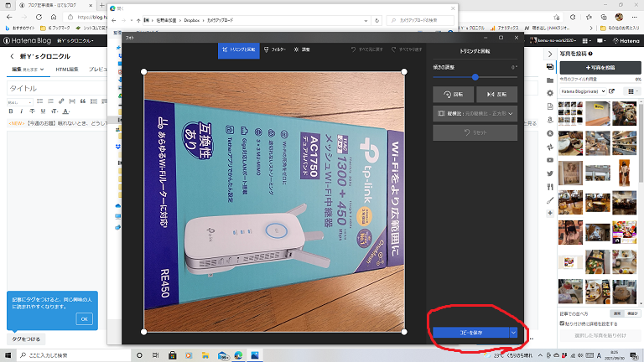The image size is (644, 362).
Task: Toggle the set details when pasting checkbox
Action: tap(562, 323)
